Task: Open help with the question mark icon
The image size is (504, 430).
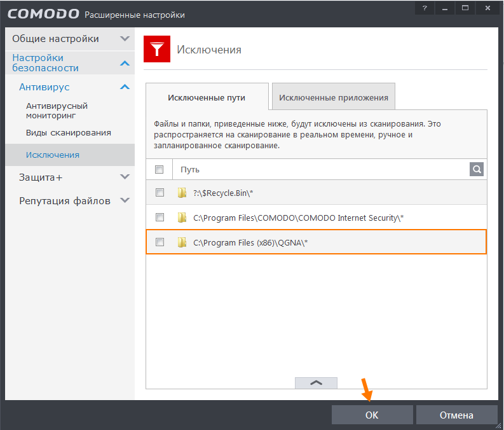Action: 425,8
